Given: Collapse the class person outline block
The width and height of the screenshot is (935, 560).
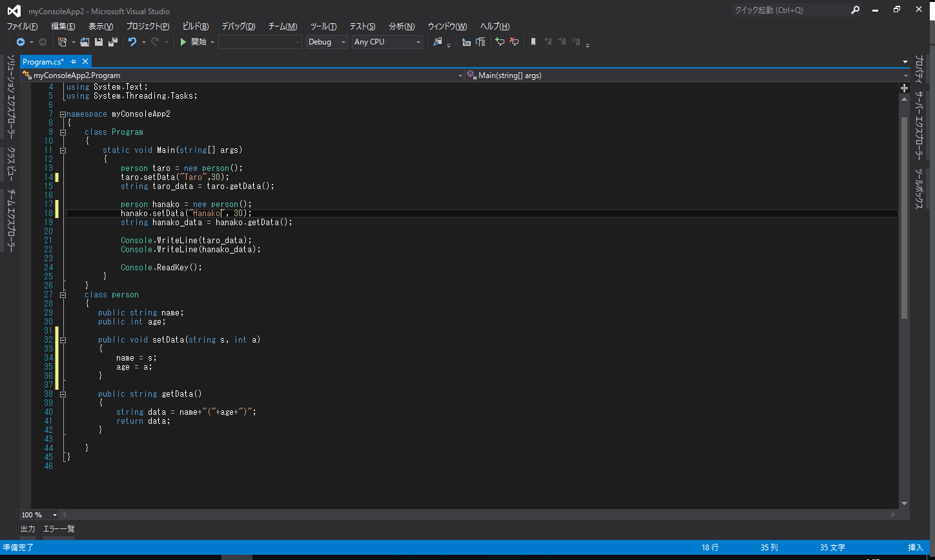Looking at the screenshot, I should 63,295.
